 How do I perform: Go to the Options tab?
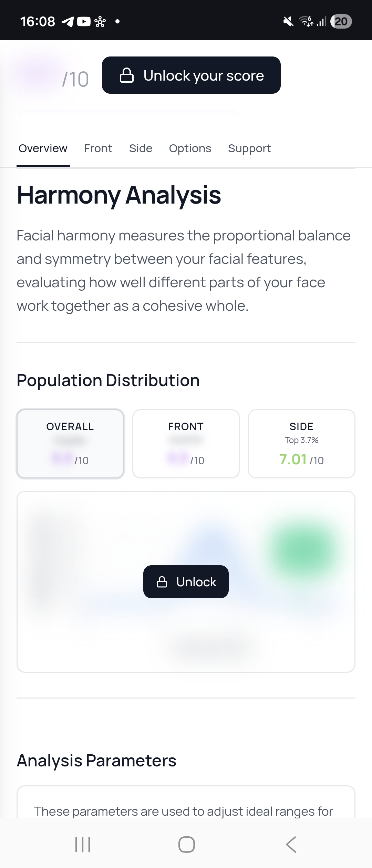pyautogui.click(x=190, y=148)
